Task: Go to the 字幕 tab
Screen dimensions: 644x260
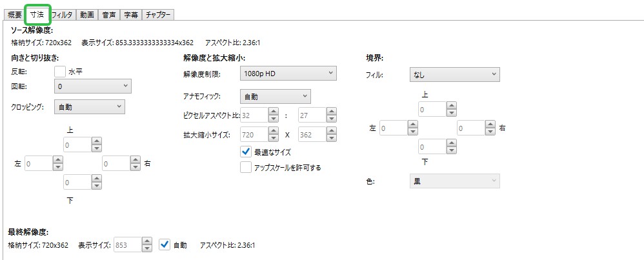Action: click(131, 15)
